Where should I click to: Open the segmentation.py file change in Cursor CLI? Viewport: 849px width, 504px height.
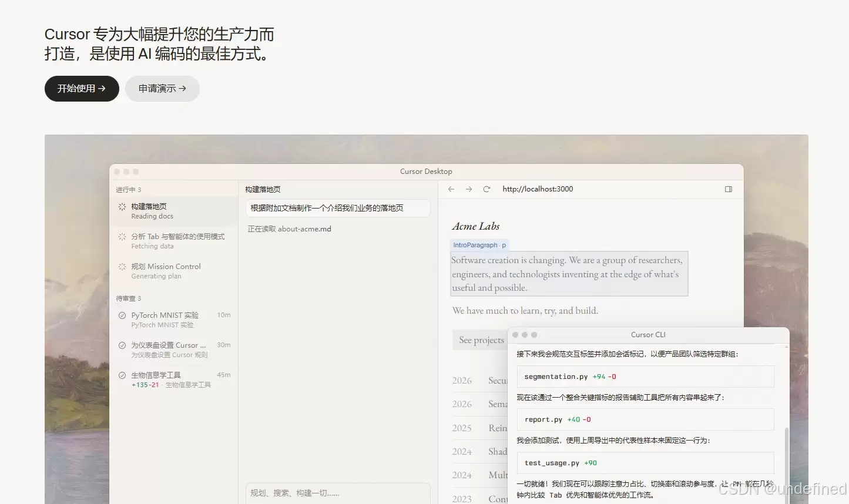(645, 377)
